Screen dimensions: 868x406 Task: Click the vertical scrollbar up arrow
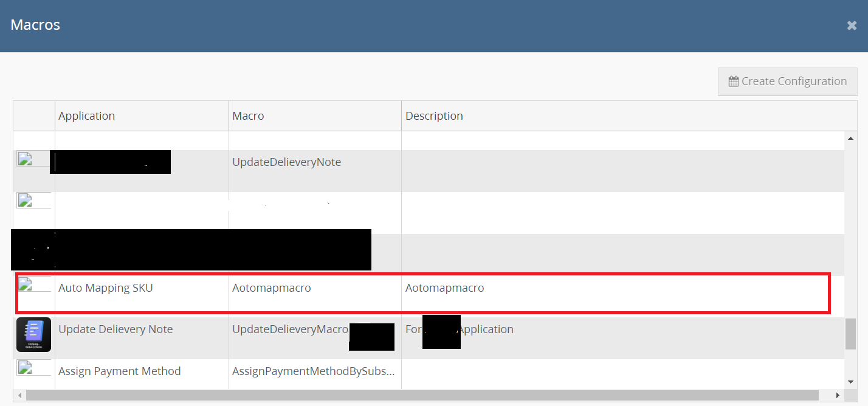point(850,139)
